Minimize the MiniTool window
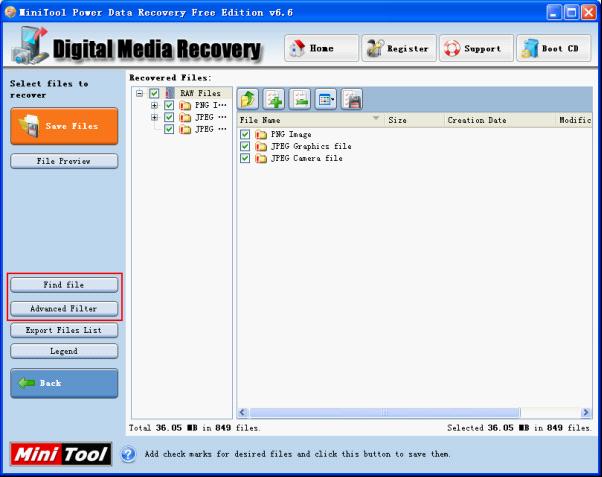The height and width of the screenshot is (477, 602). [x=553, y=13]
